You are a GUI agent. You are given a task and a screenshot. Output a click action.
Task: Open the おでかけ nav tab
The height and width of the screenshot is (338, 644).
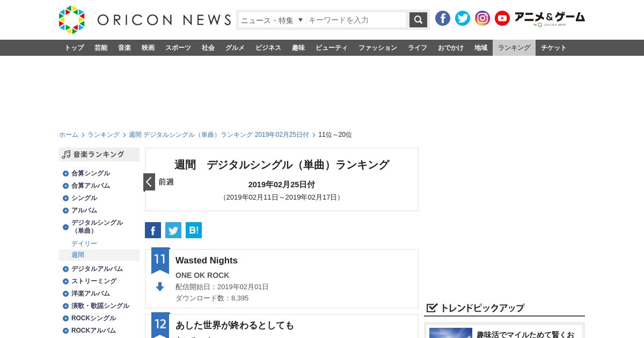[x=451, y=48]
